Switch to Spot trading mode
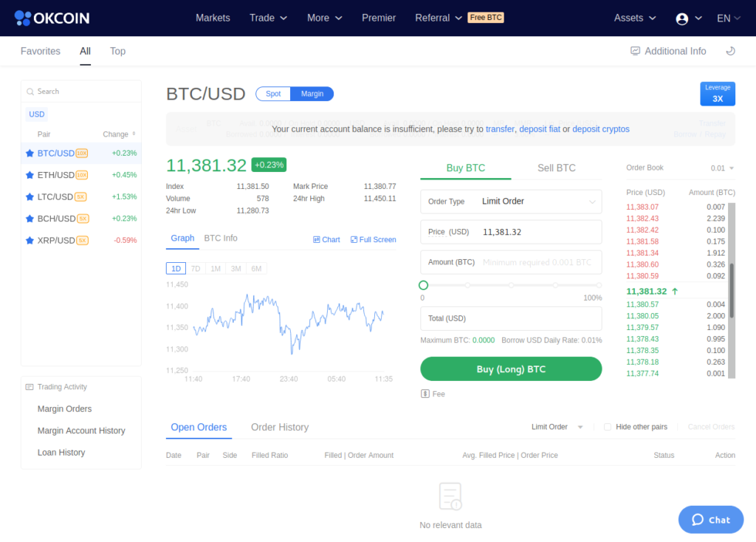 pyautogui.click(x=273, y=94)
